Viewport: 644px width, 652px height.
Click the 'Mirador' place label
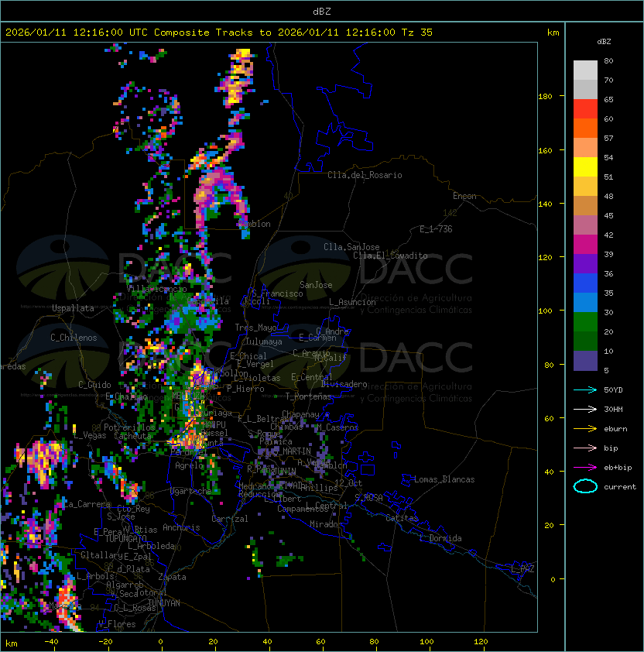pyautogui.click(x=326, y=524)
